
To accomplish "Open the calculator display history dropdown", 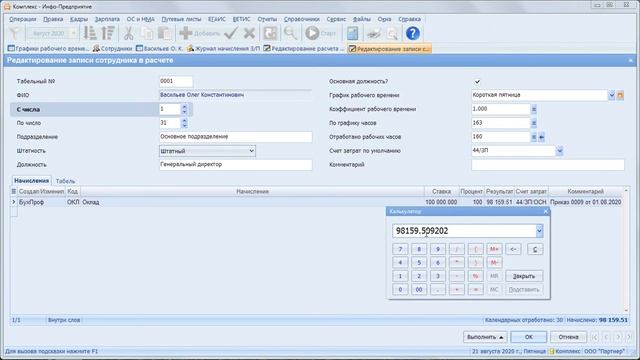I will [x=539, y=231].
